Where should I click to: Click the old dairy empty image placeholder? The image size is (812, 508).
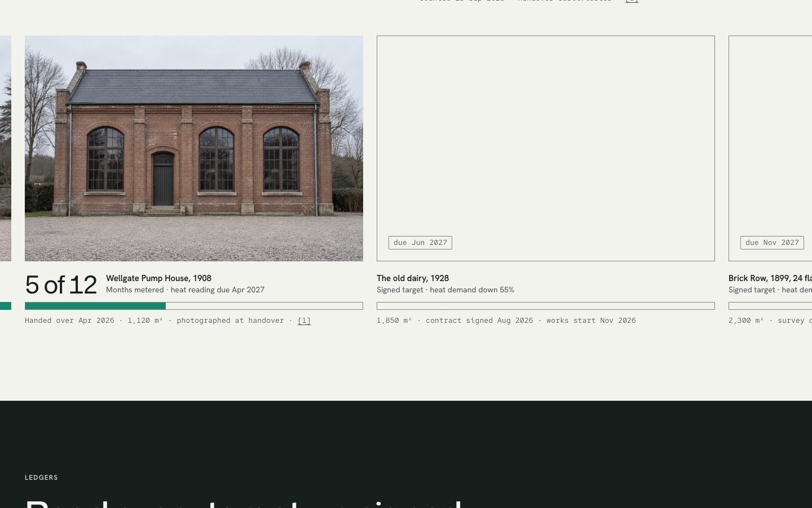tap(546, 148)
